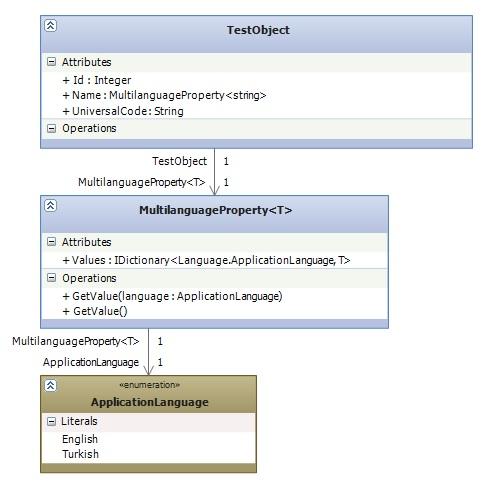Collapse the MultilanguageProperty<T> class chevron icon
Image resolution: width=492 pixels, height=485 pixels.
[51, 205]
